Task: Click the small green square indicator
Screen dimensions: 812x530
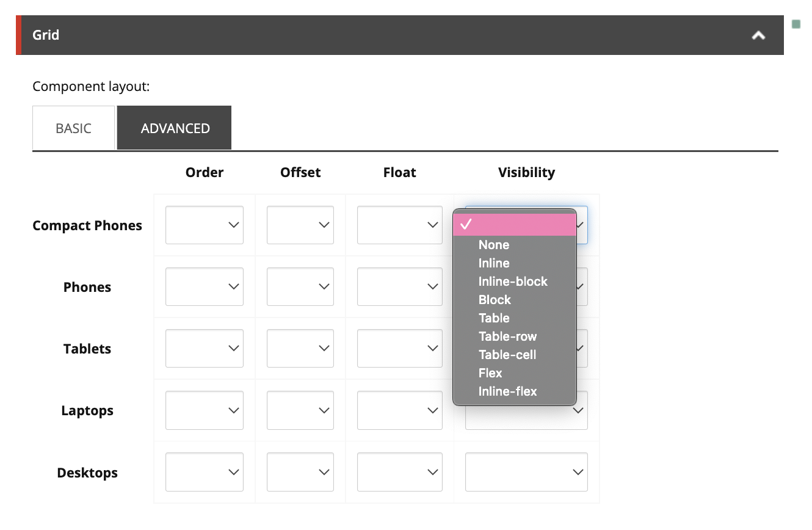Action: point(796,24)
